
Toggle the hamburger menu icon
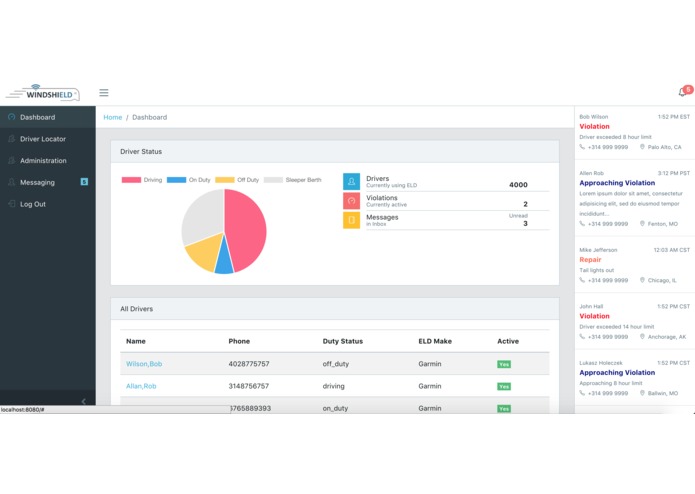click(x=104, y=93)
